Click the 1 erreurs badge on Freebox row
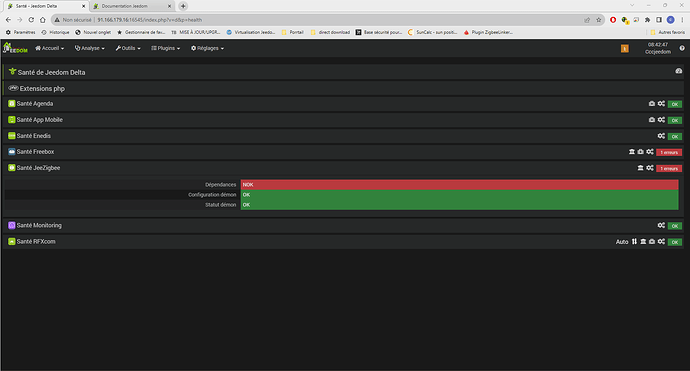The width and height of the screenshot is (690, 371). 669,152
